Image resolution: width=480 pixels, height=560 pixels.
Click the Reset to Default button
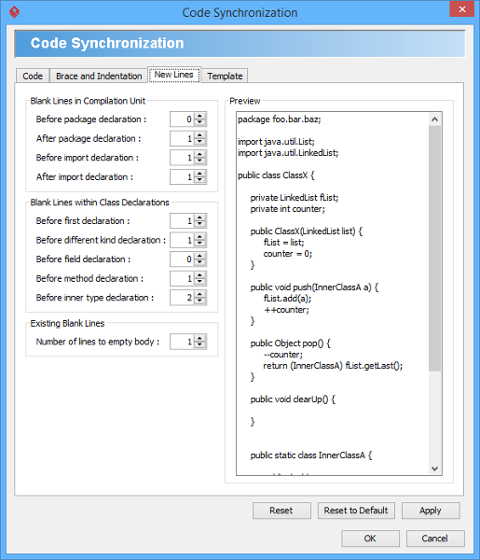[356, 510]
